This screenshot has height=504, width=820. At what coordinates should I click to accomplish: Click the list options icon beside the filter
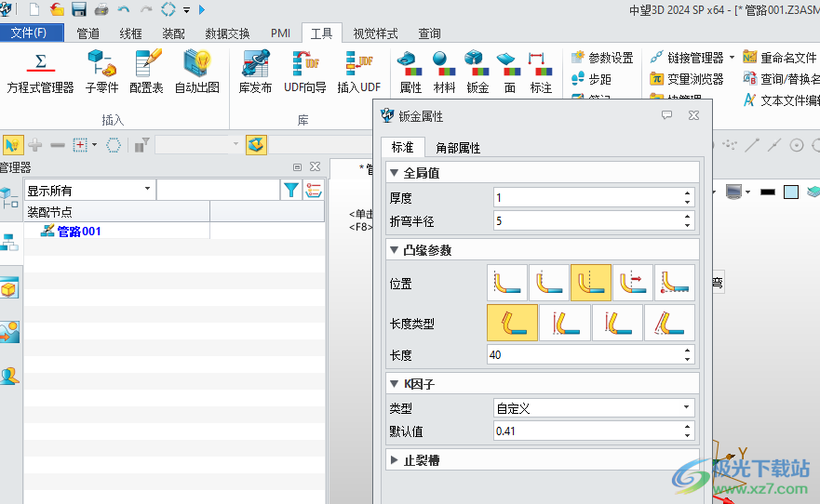click(x=314, y=190)
